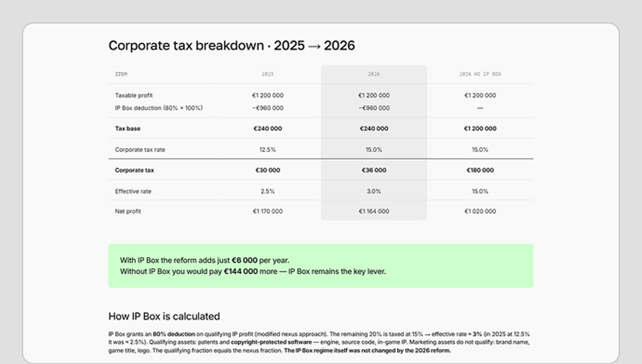Image resolution: width=642 pixels, height=364 pixels.
Task: Click the Corporate tax rate row label
Action: [140, 150]
